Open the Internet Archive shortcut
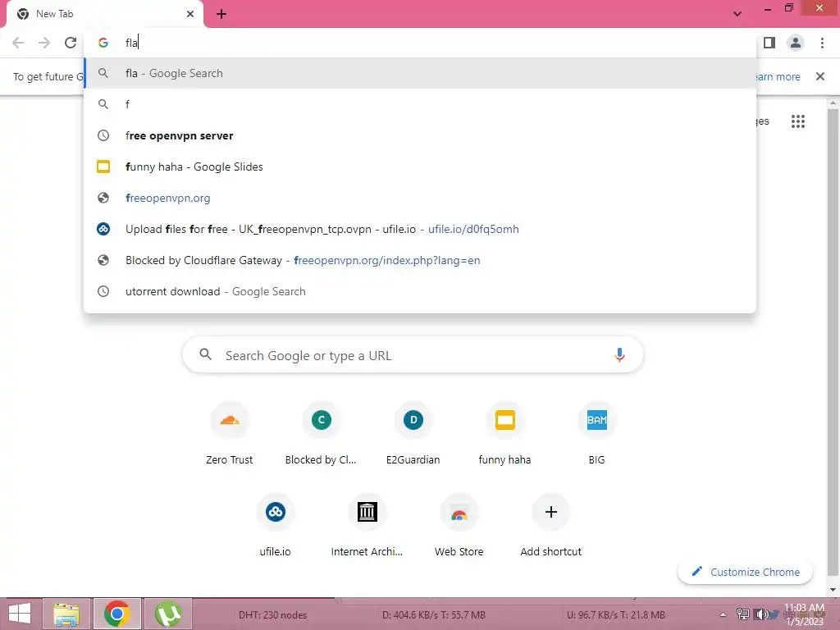The width and height of the screenshot is (840, 630). pyautogui.click(x=367, y=527)
